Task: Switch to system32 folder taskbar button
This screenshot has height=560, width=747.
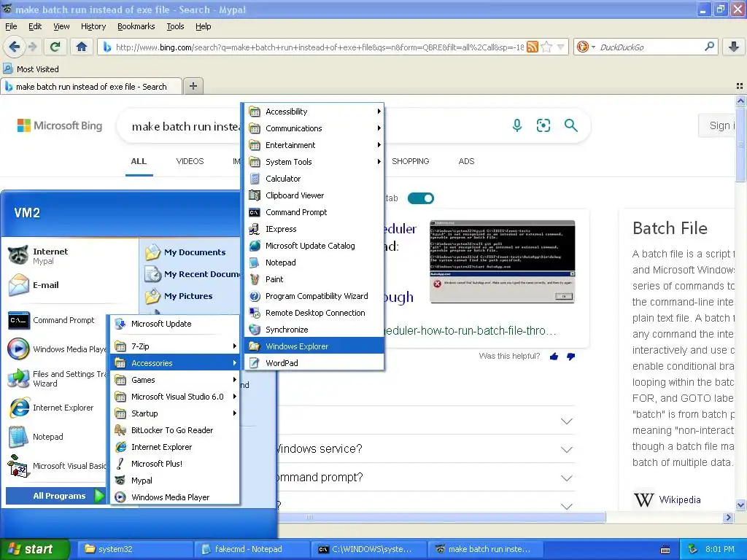Action: [x=136, y=549]
